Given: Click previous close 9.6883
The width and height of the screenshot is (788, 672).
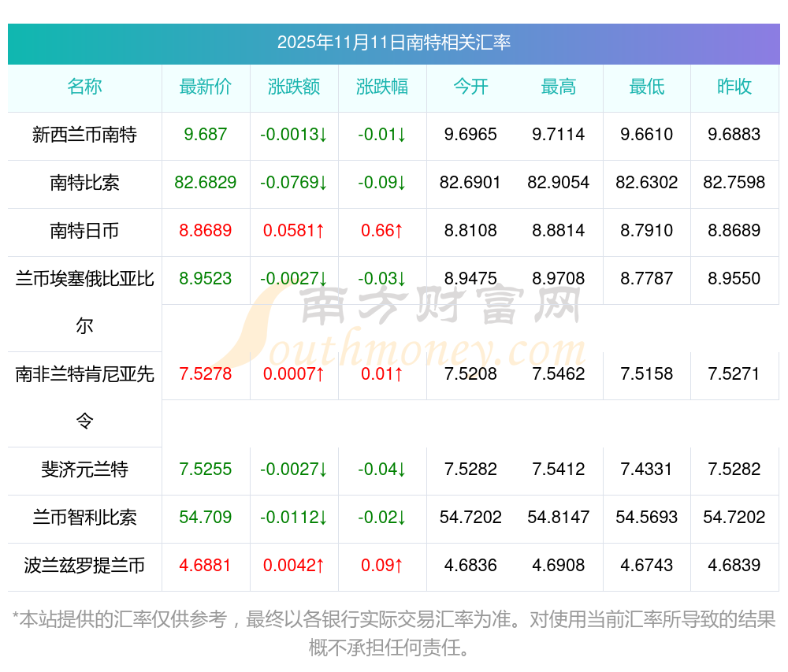Looking at the screenshot, I should click(x=734, y=135).
